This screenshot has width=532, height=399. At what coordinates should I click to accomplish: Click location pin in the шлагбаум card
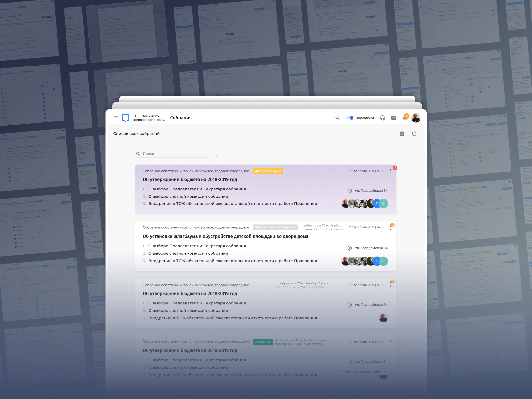point(350,248)
